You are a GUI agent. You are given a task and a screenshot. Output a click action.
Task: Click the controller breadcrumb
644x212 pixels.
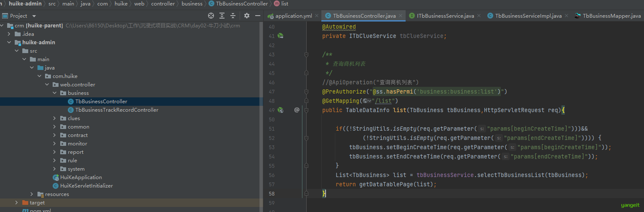[x=163, y=3]
